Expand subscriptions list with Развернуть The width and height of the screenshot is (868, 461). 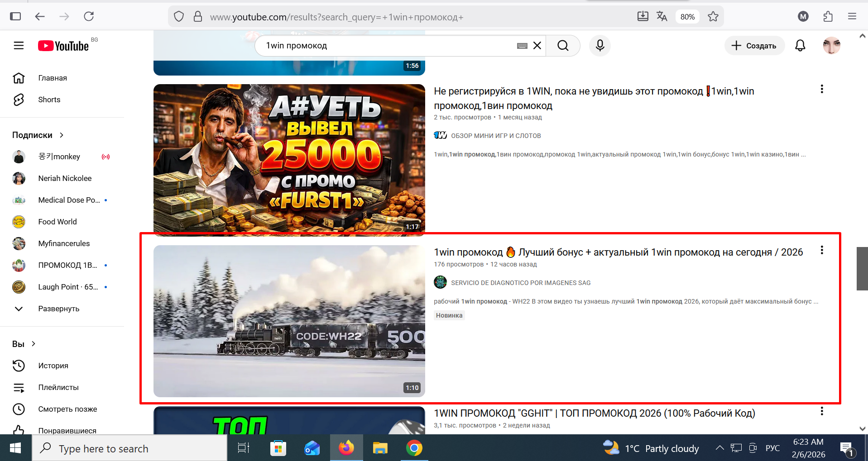tap(58, 309)
